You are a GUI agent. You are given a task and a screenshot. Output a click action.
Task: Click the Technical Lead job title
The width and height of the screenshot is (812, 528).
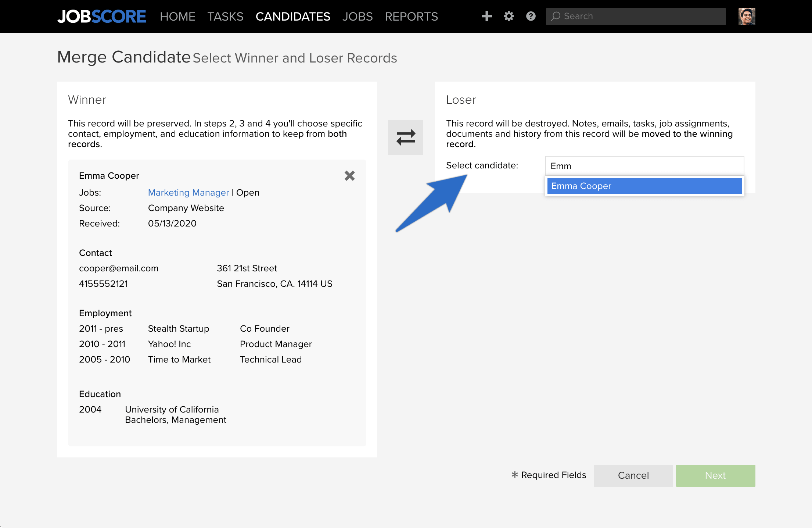271,360
